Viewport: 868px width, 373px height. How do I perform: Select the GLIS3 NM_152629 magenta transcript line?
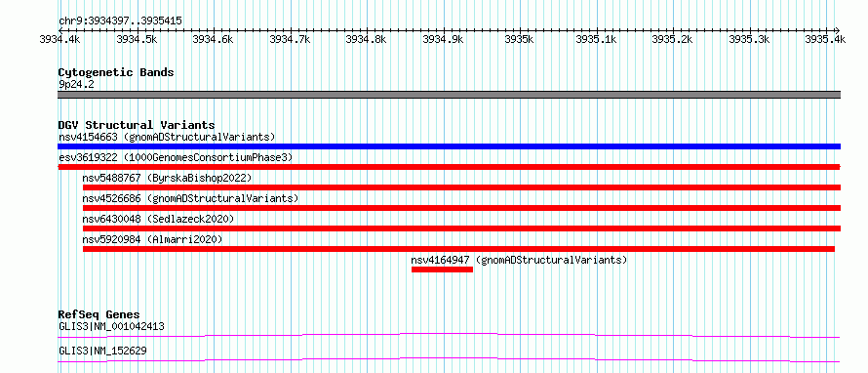(449, 359)
